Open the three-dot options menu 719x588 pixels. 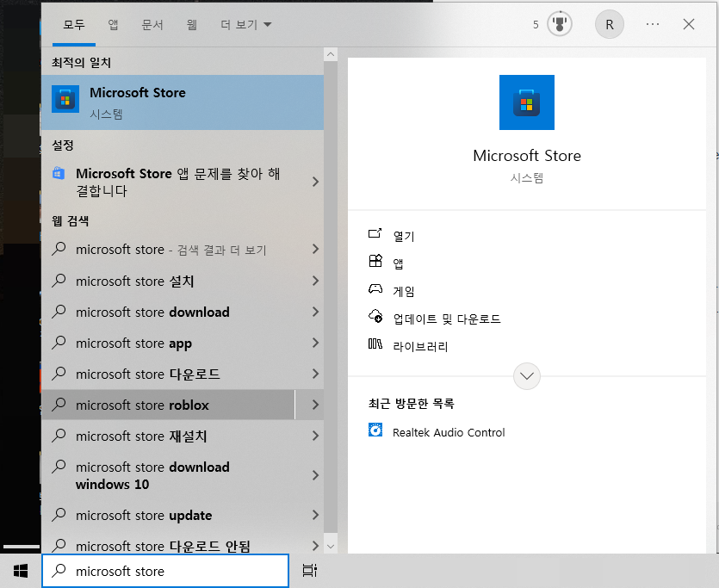tap(653, 24)
